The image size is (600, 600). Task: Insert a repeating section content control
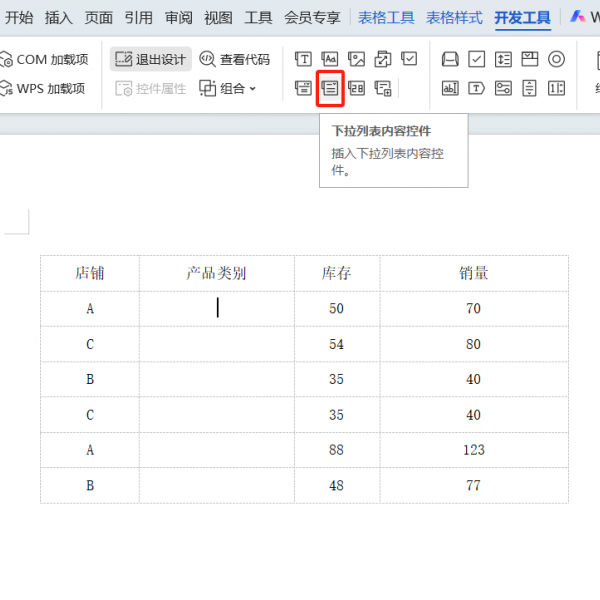coord(382,88)
